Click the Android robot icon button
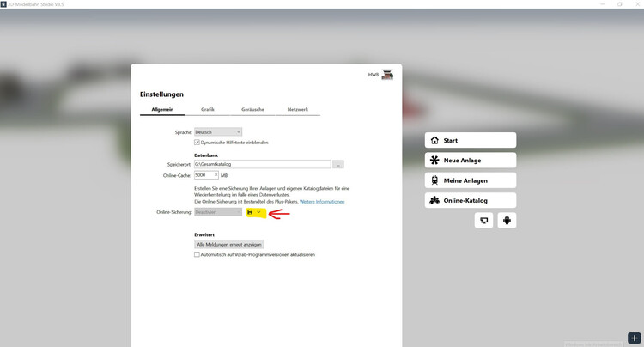Image resolution: width=644 pixels, height=347 pixels. click(x=507, y=221)
